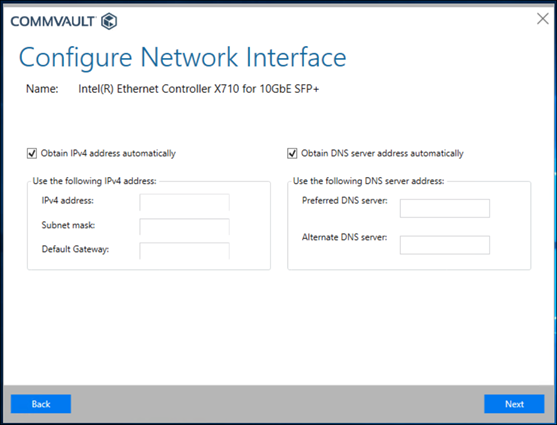Click the Subnet mask input field
This screenshot has height=425, width=557.
click(184, 227)
